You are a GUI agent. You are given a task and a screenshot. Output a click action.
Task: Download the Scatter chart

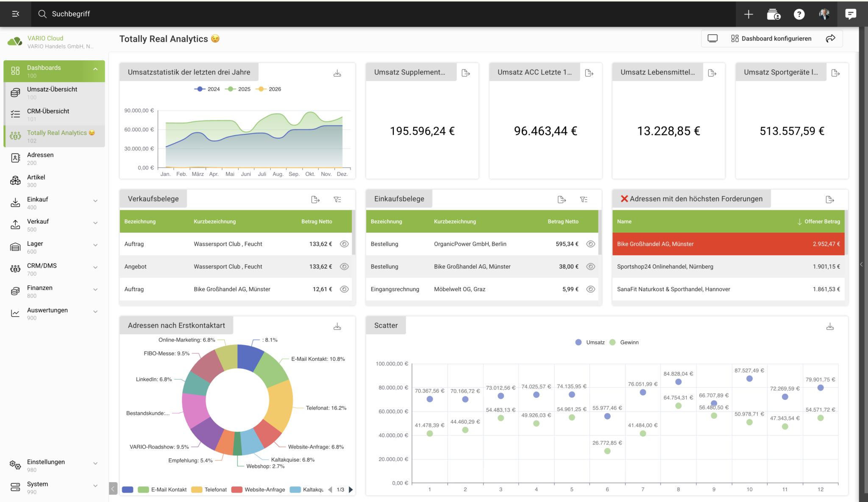830,326
